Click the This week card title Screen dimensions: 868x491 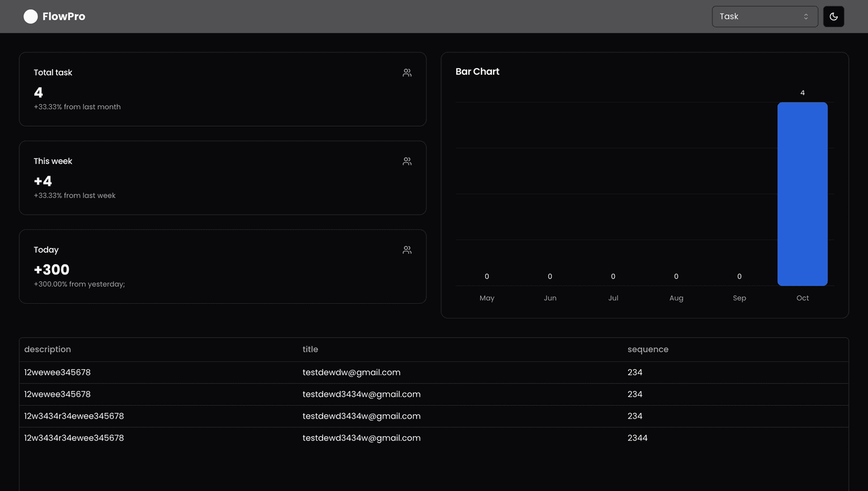[53, 161]
